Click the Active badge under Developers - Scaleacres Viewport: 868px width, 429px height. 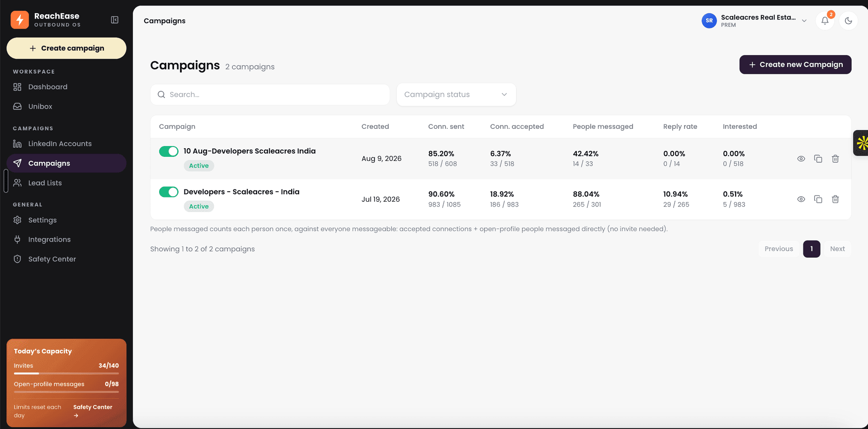point(199,206)
